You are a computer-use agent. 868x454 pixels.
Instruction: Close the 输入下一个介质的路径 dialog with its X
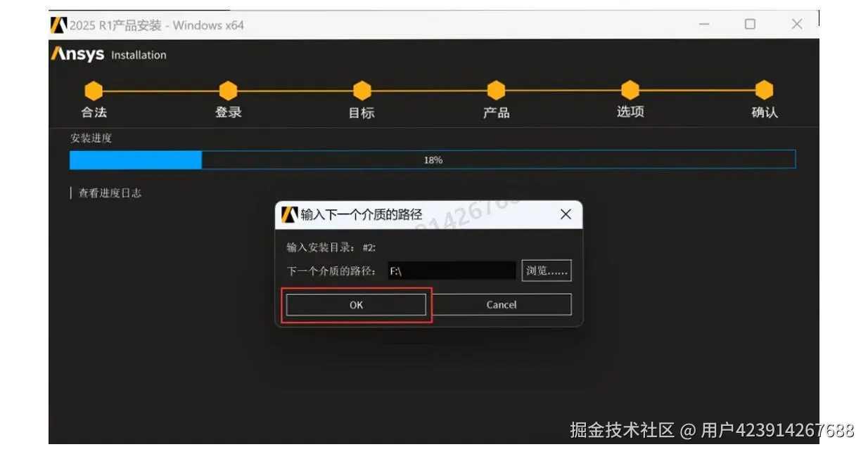(x=566, y=214)
